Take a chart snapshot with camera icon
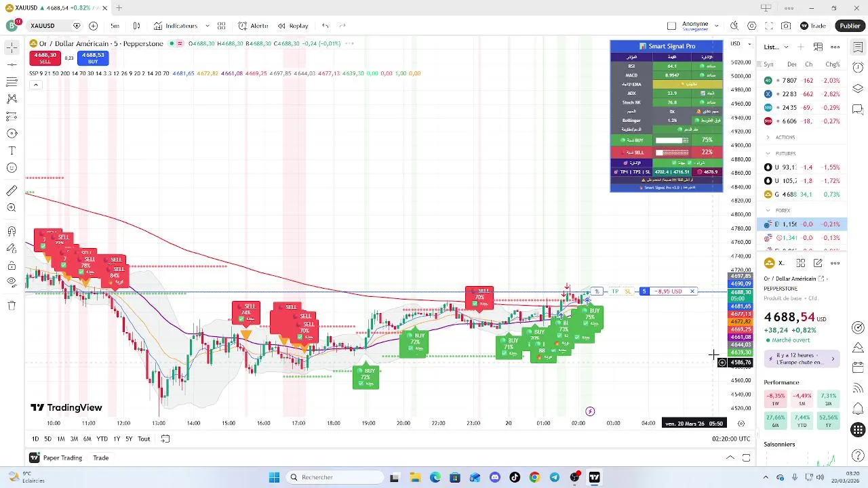 click(x=786, y=26)
